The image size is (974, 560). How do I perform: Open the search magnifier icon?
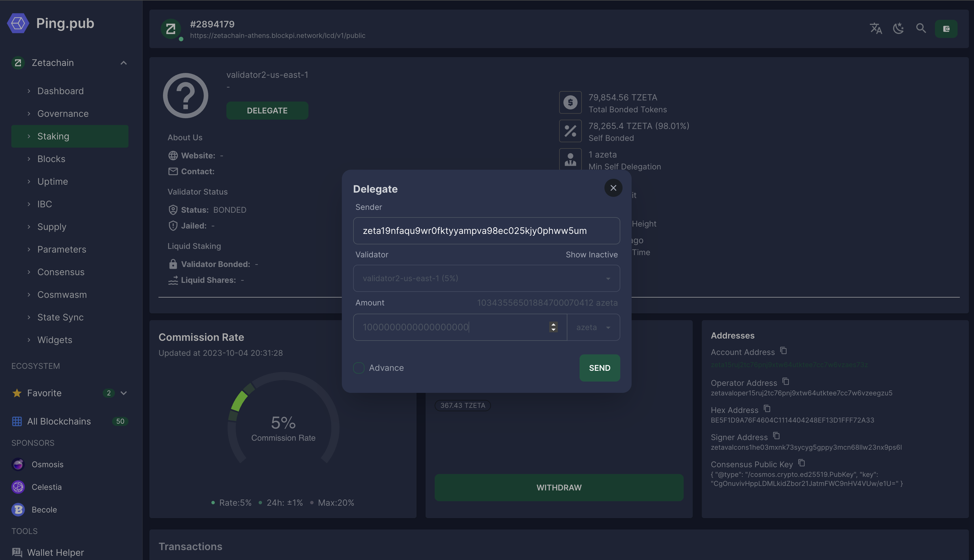pyautogui.click(x=921, y=29)
